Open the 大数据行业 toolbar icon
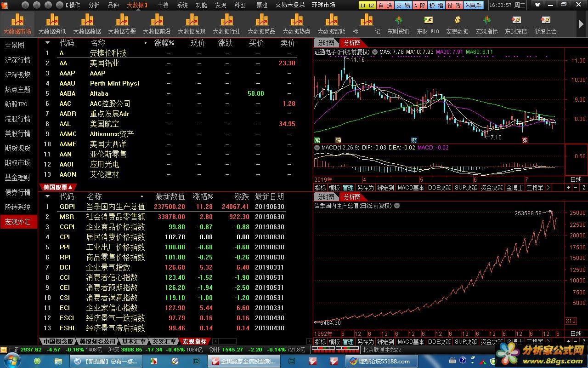Image resolution: width=588 pixels, height=368 pixels. click(x=226, y=24)
